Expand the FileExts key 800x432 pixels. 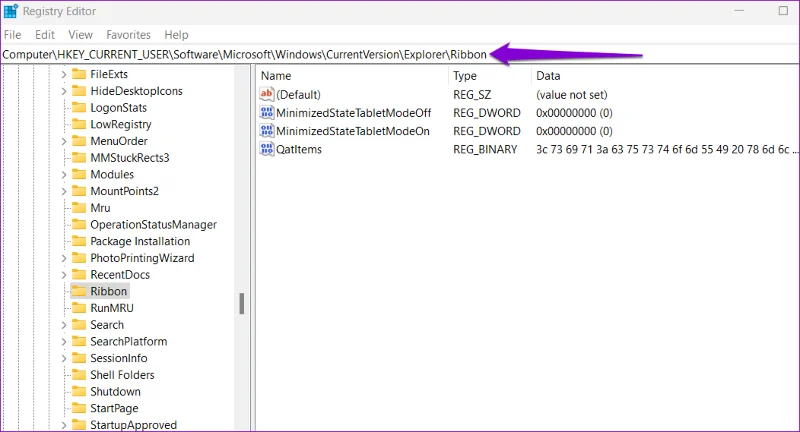click(x=64, y=74)
